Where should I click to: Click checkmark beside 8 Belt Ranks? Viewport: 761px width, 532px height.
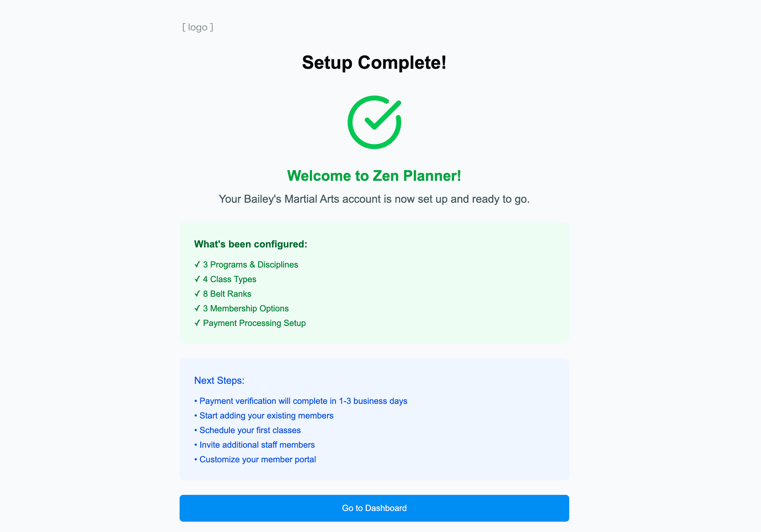(x=197, y=294)
